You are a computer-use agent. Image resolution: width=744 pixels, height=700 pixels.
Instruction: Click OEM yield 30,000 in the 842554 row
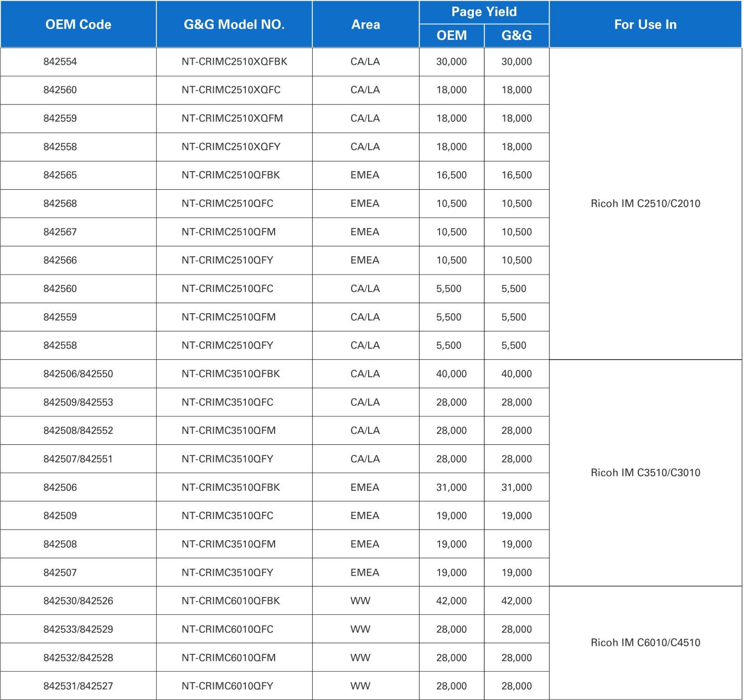[451, 61]
